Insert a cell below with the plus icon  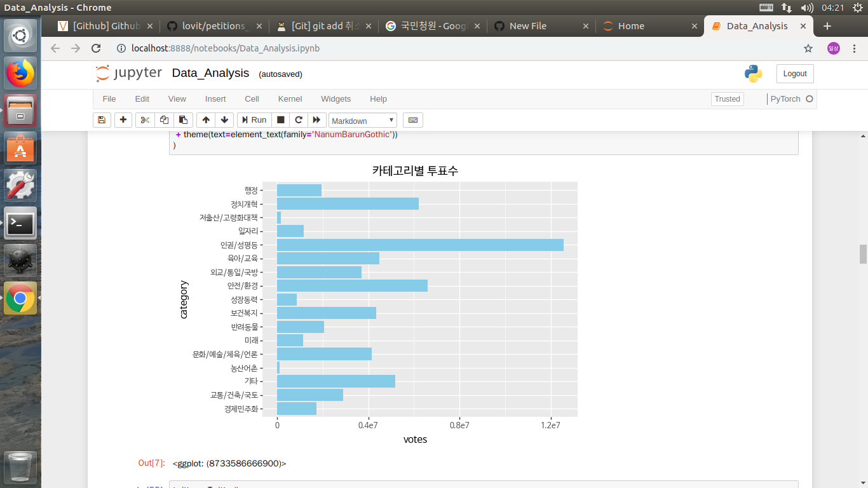coord(123,120)
